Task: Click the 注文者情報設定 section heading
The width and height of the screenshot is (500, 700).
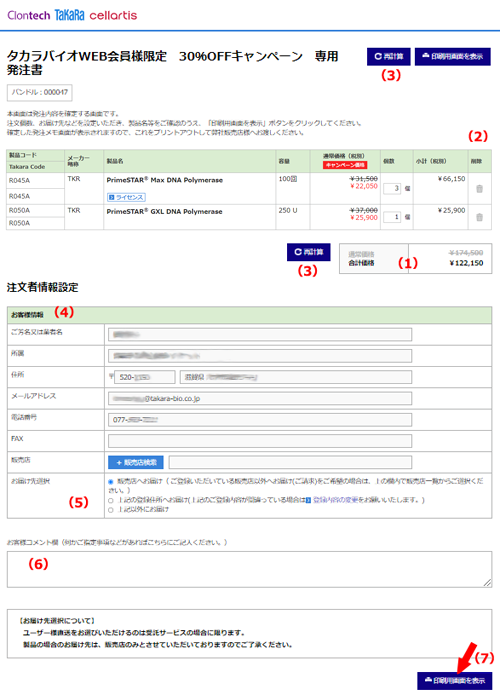Action: coord(42,288)
